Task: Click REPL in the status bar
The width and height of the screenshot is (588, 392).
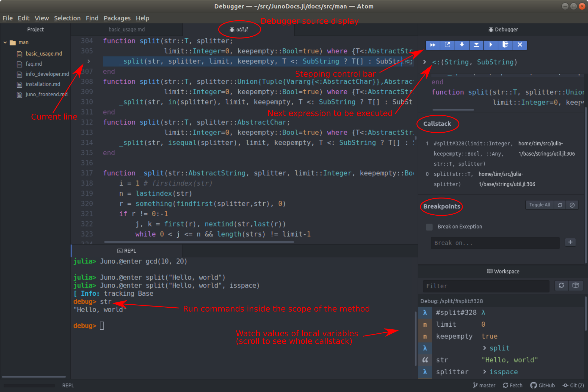Action: 68,385
